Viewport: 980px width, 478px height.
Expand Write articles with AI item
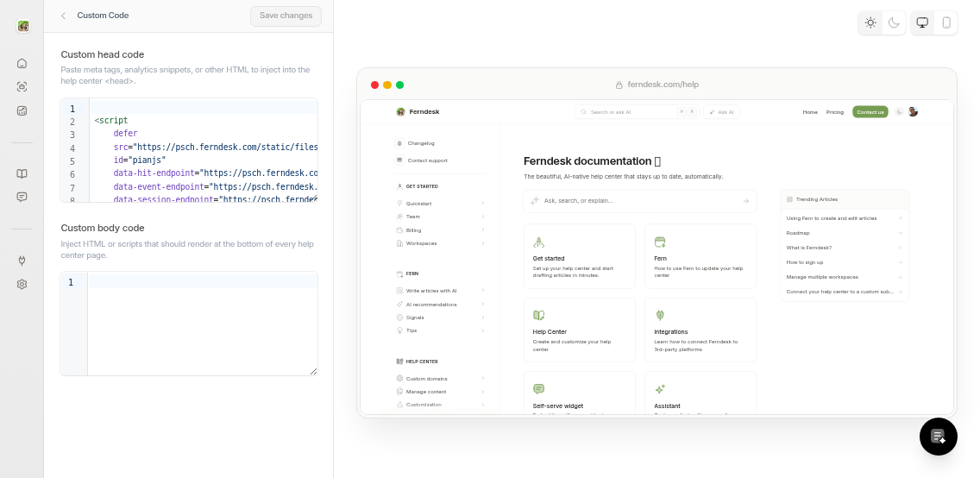click(440, 291)
